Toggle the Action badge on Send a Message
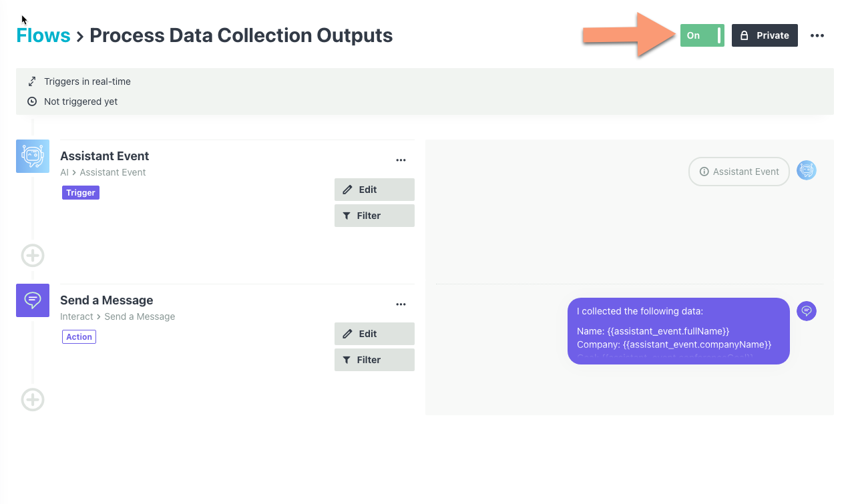Image resolution: width=850 pixels, height=504 pixels. (79, 336)
